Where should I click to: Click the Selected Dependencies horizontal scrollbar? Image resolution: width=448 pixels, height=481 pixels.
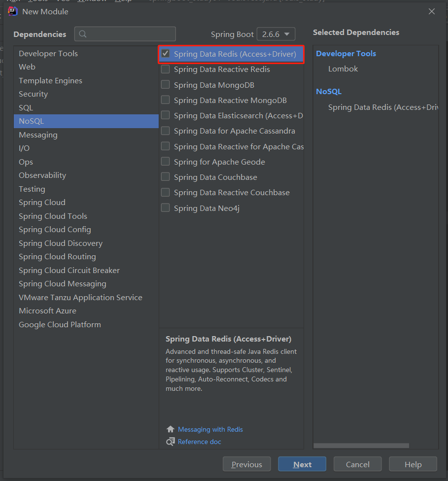click(361, 446)
